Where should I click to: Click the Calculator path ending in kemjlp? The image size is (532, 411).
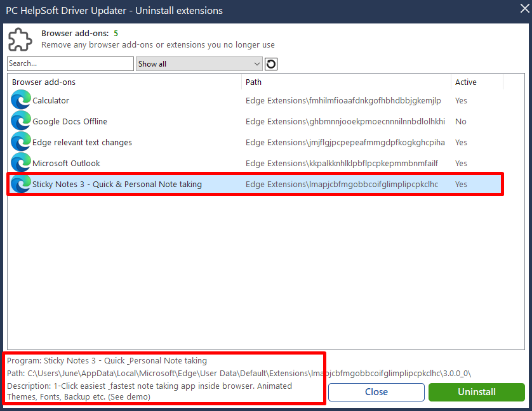pos(343,101)
